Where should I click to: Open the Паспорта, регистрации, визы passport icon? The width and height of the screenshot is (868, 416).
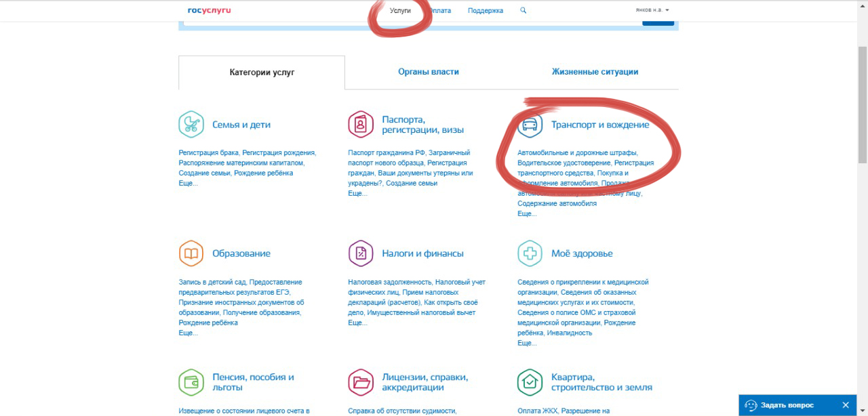pyautogui.click(x=361, y=125)
